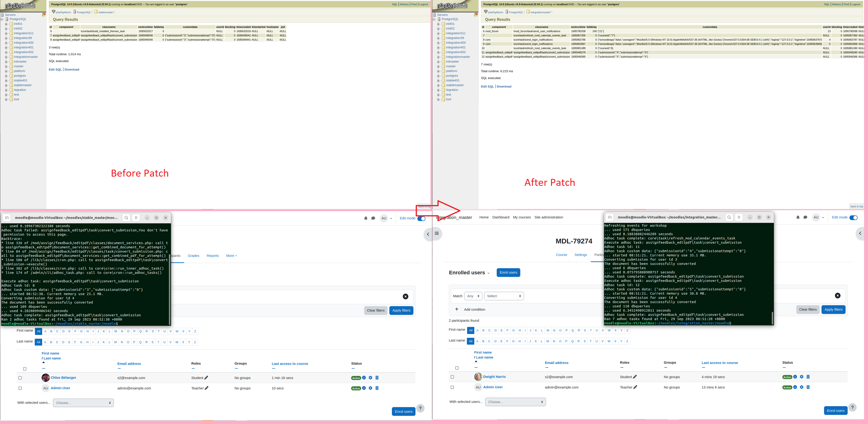Check Dwight Harris's row checkbox
Screen dimensions: 868x424
452,377
